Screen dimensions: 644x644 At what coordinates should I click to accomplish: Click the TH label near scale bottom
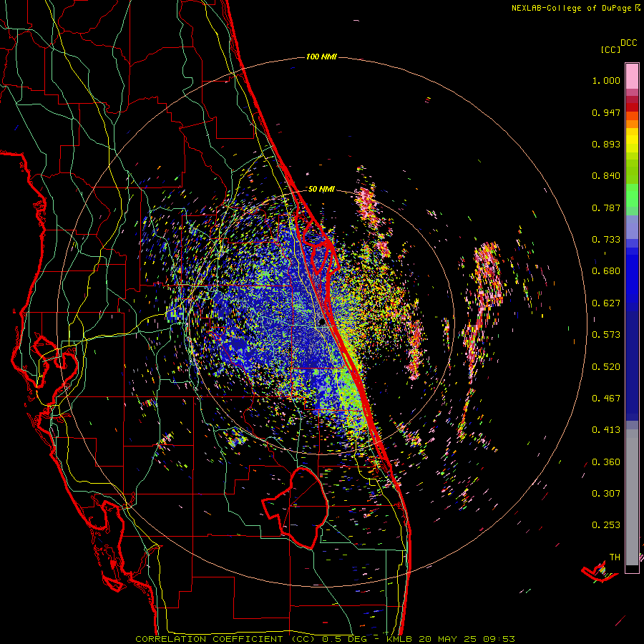(x=615, y=557)
